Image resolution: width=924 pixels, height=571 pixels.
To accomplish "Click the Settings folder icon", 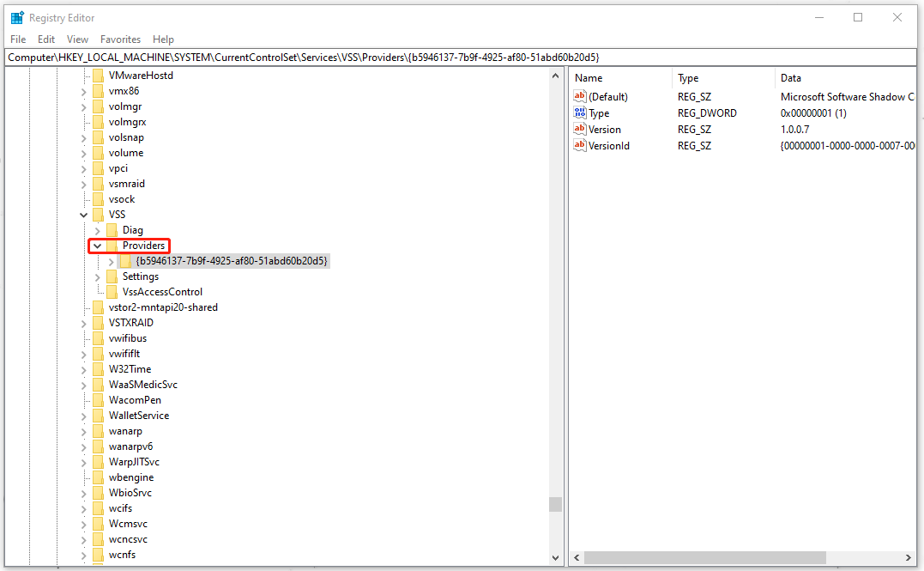I will tap(112, 276).
